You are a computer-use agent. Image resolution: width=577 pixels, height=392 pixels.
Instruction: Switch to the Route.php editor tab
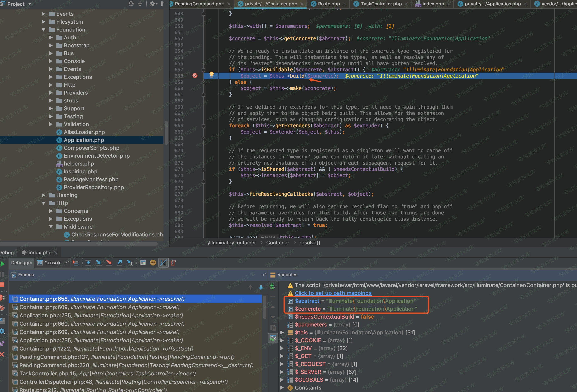pyautogui.click(x=329, y=4)
